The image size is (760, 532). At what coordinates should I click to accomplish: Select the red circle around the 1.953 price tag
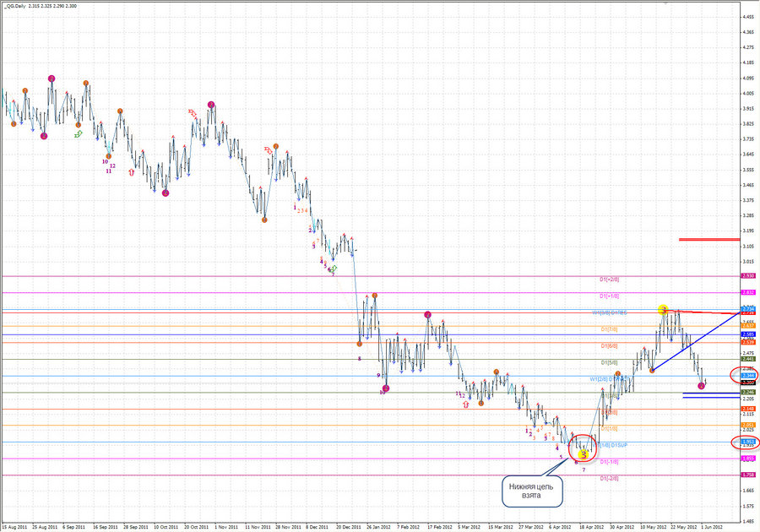pyautogui.click(x=746, y=442)
